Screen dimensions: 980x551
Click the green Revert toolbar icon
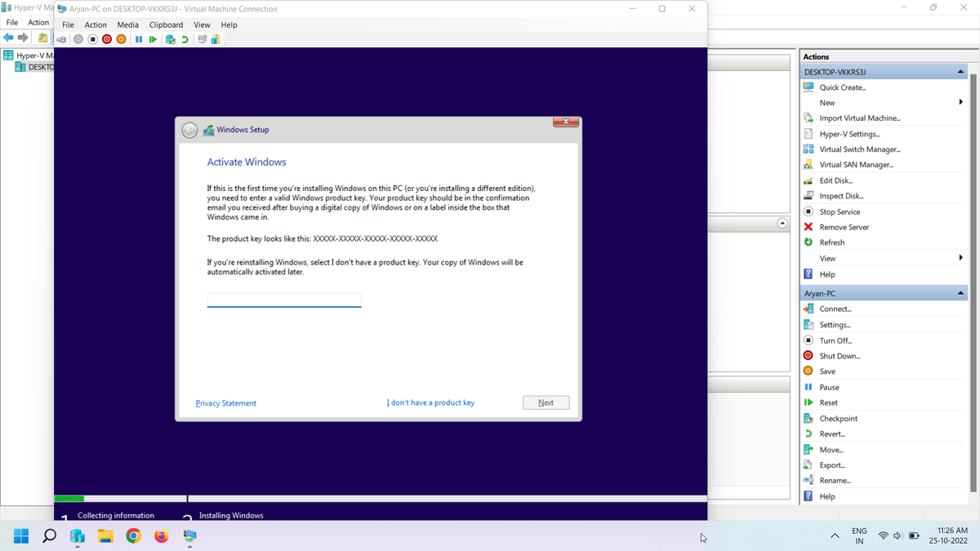pos(185,39)
